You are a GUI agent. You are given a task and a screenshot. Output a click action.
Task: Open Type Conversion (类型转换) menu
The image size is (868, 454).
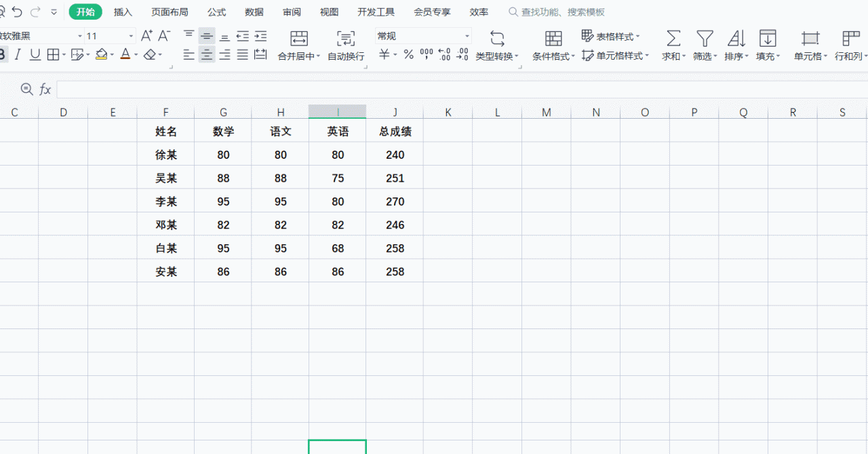tap(497, 45)
